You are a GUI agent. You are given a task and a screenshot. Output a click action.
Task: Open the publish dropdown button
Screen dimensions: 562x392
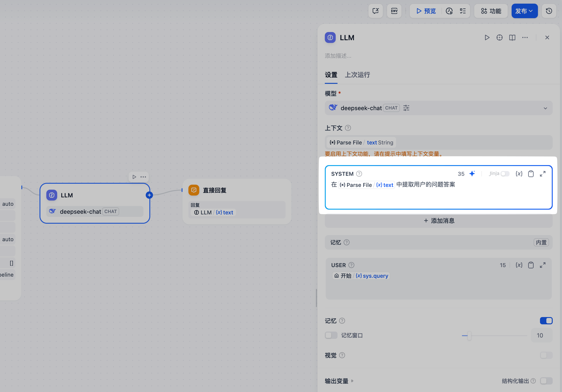click(x=524, y=11)
